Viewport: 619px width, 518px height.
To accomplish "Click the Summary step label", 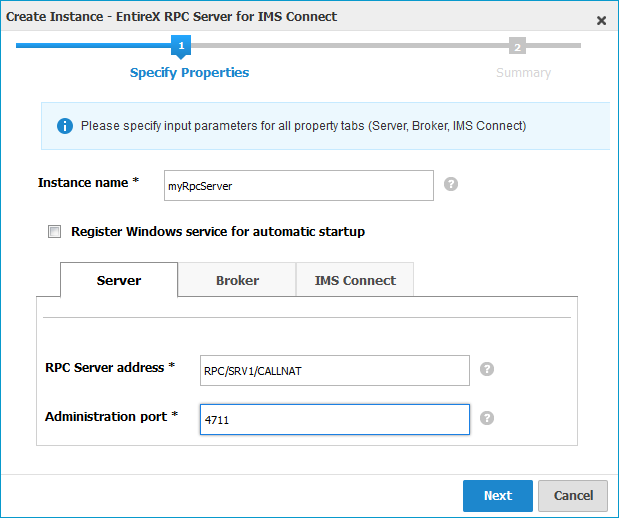I will click(x=523, y=73).
